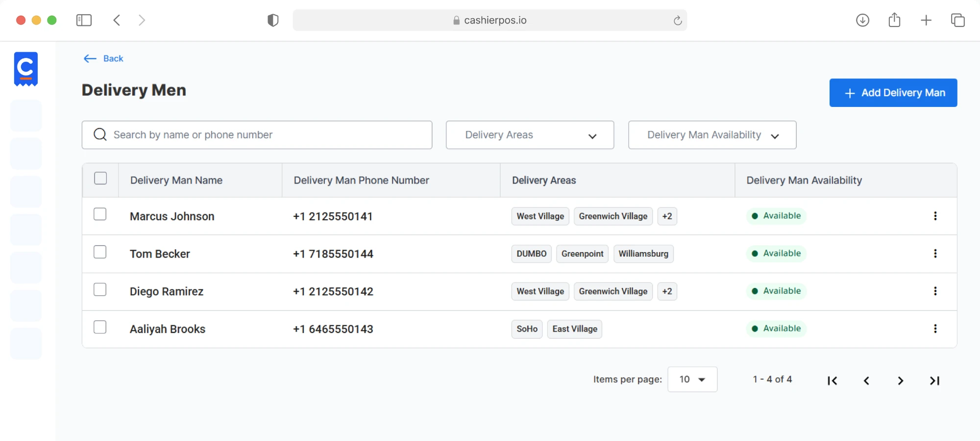The image size is (980, 441).
Task: Select the Diego Ramirez row checkbox
Action: pyautogui.click(x=100, y=290)
